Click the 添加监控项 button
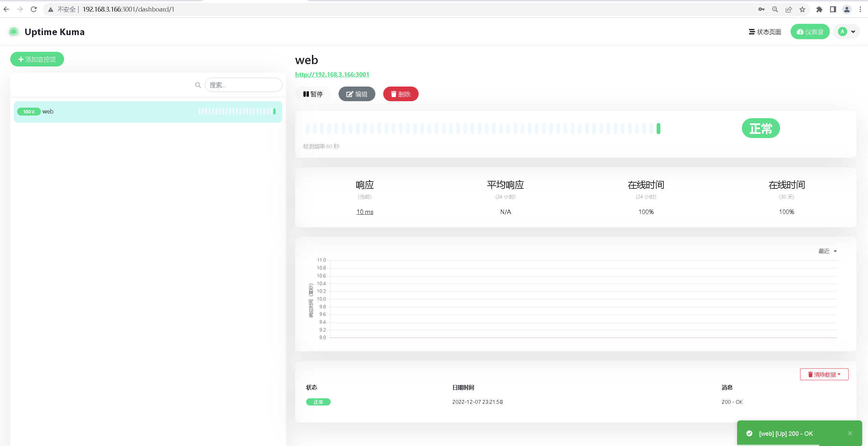868x446 pixels. click(x=37, y=59)
